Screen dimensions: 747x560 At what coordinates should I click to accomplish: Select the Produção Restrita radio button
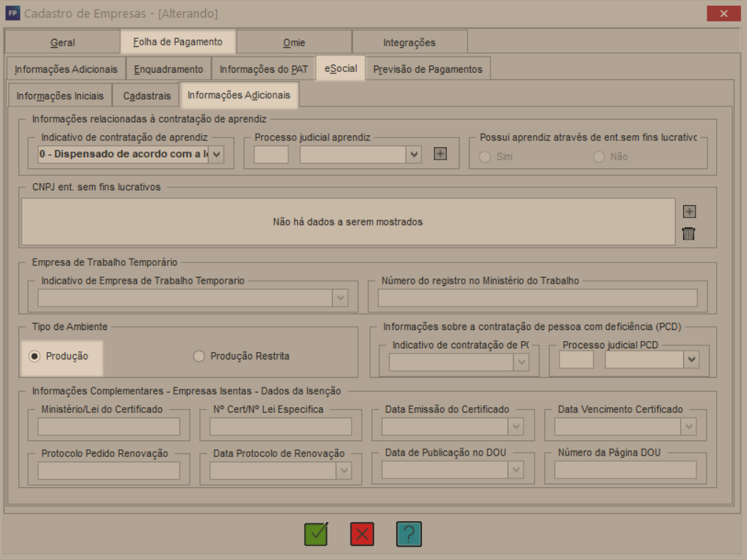point(199,356)
